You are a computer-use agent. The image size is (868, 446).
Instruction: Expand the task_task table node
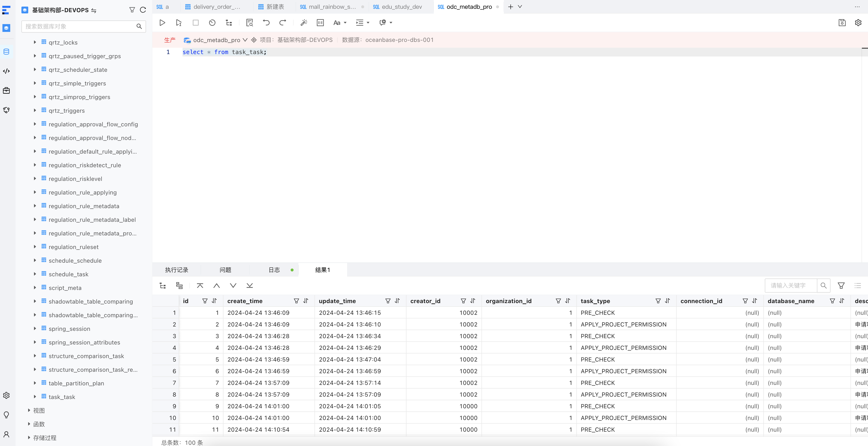[x=35, y=397]
